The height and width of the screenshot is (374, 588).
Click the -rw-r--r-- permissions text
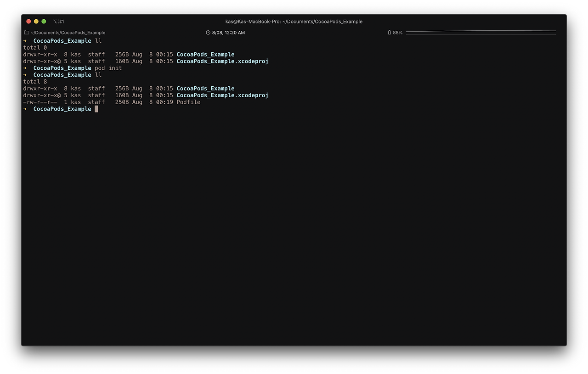pyautogui.click(x=40, y=102)
